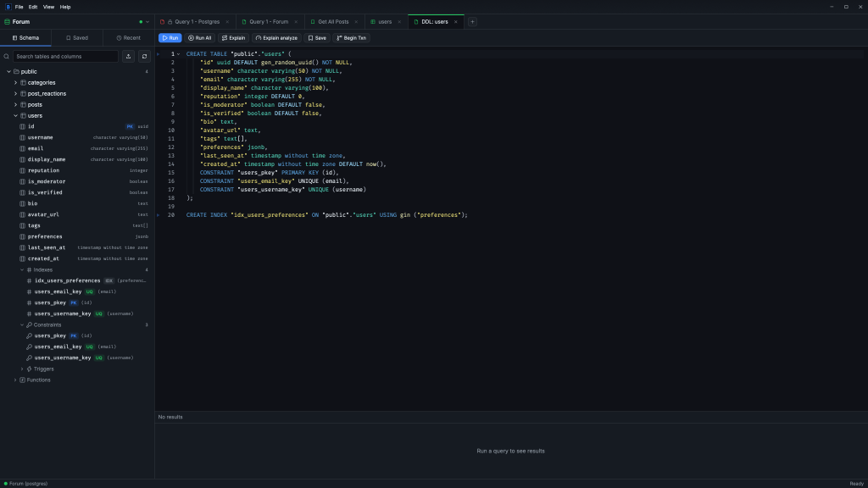868x488 pixels.
Task: Select the tags column
Action: (x=76, y=225)
